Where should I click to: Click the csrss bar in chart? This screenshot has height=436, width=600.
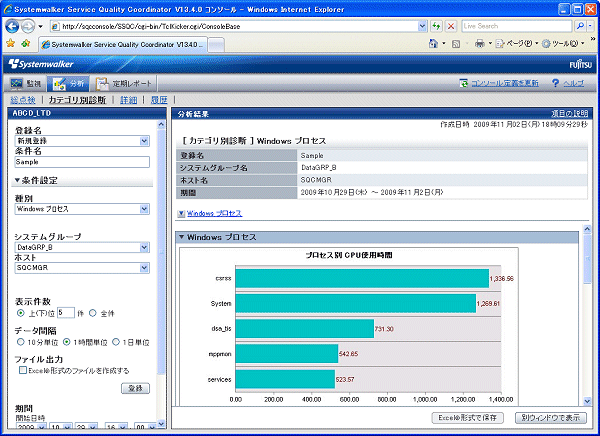[362, 278]
